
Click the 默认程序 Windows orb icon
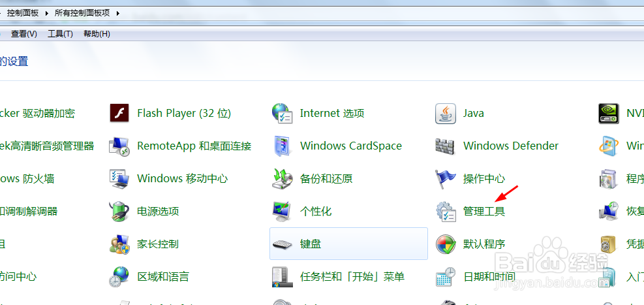(445, 244)
